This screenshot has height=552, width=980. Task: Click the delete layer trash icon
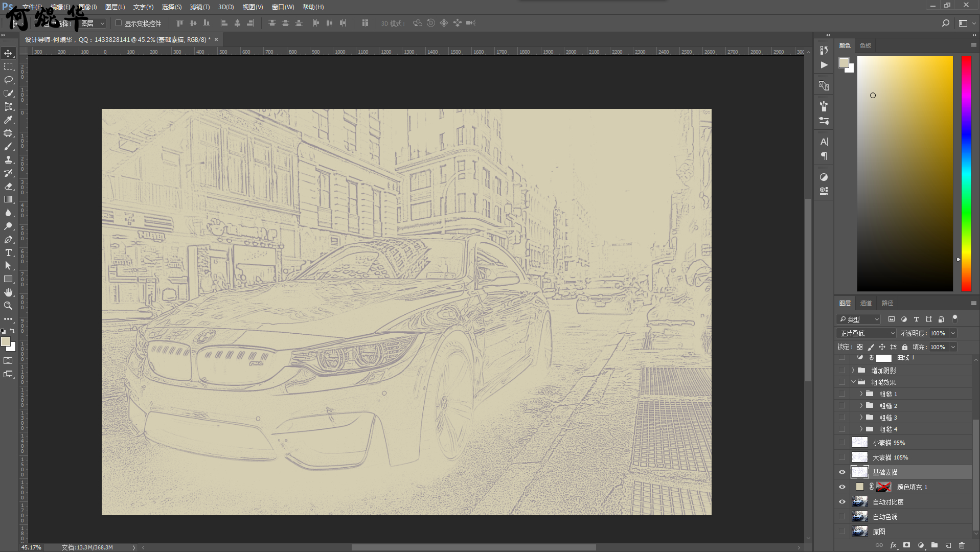coord(962,545)
